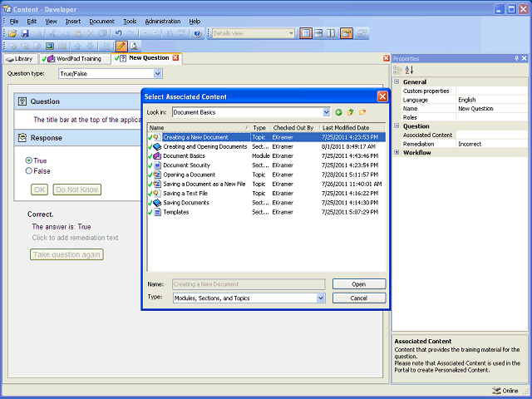Select the horizontal split layout icon
Screen dimensions: 532x399
click(318, 33)
